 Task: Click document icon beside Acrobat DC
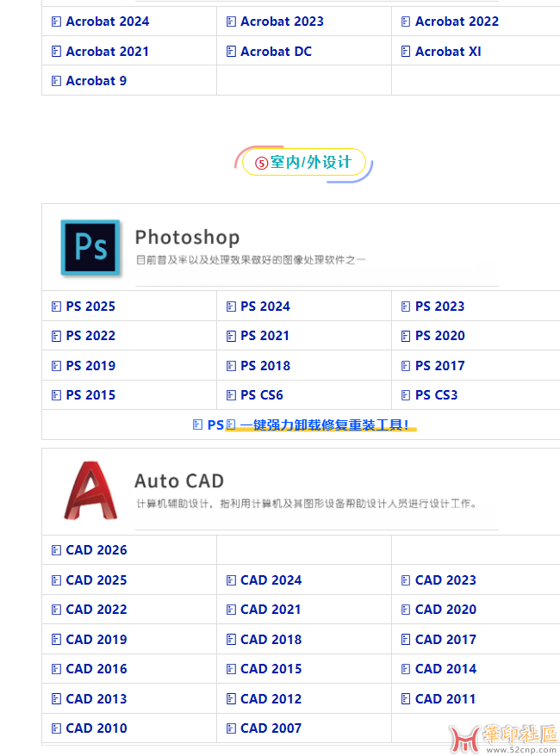(x=231, y=51)
